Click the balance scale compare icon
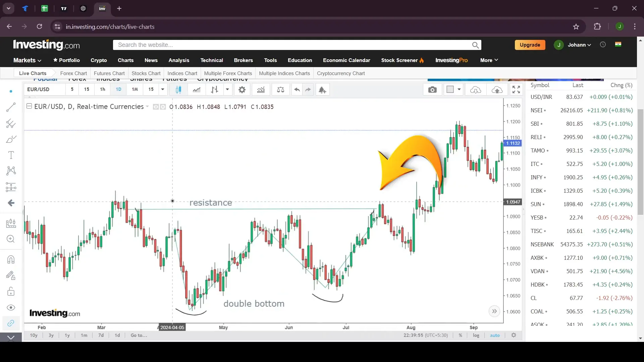The image size is (644, 362). (280, 89)
